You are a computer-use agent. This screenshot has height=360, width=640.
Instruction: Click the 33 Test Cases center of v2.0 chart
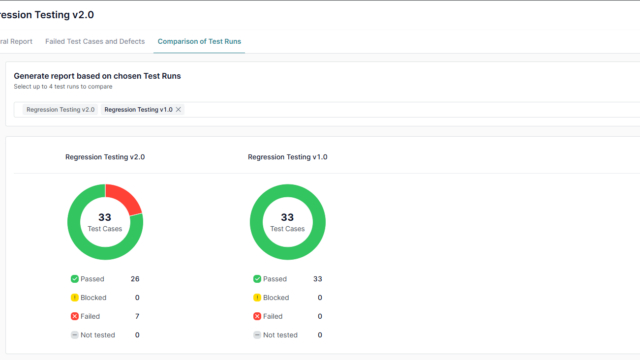tap(105, 222)
